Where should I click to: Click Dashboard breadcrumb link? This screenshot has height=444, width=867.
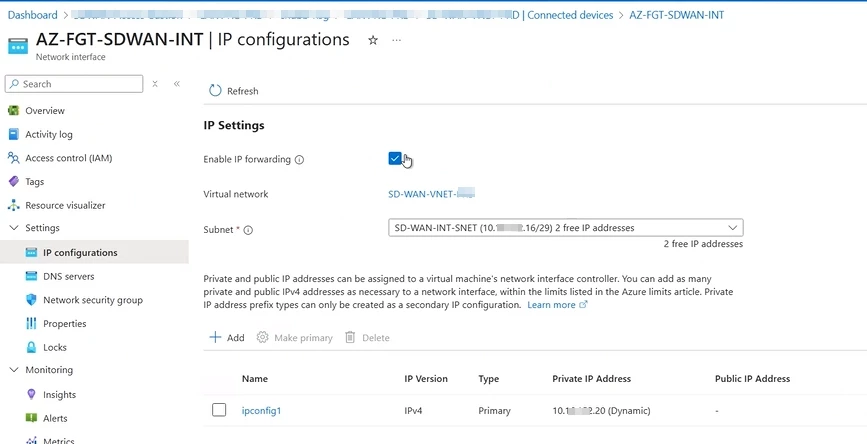32,15
